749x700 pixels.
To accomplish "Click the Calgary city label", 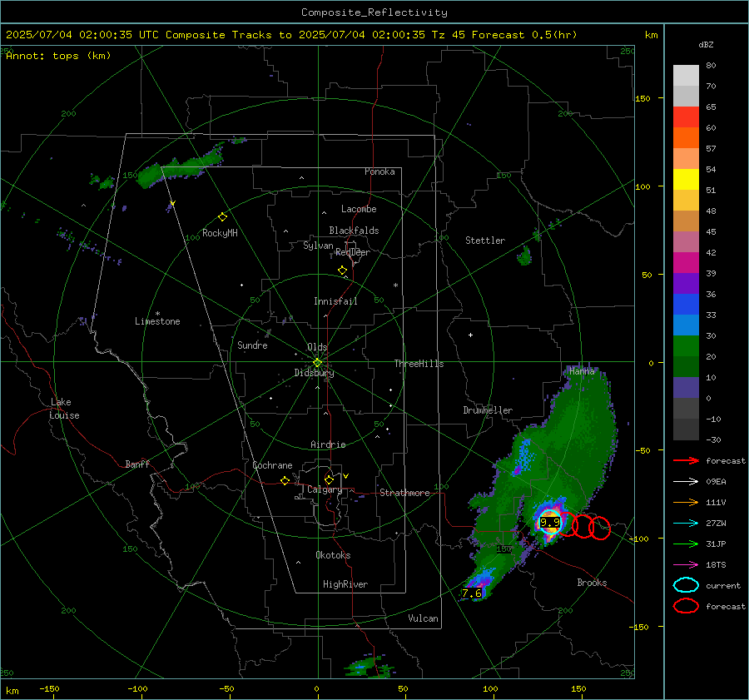I will [325, 489].
